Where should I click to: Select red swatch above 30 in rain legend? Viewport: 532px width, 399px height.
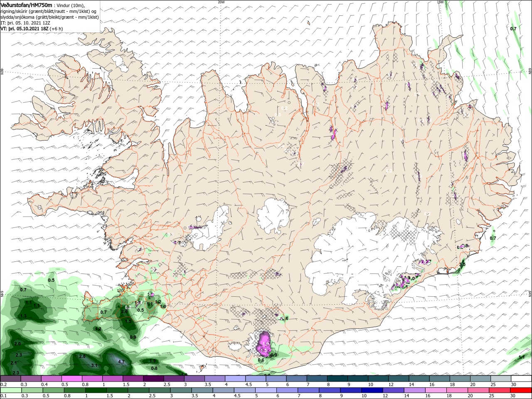pyautogui.click(x=521, y=390)
